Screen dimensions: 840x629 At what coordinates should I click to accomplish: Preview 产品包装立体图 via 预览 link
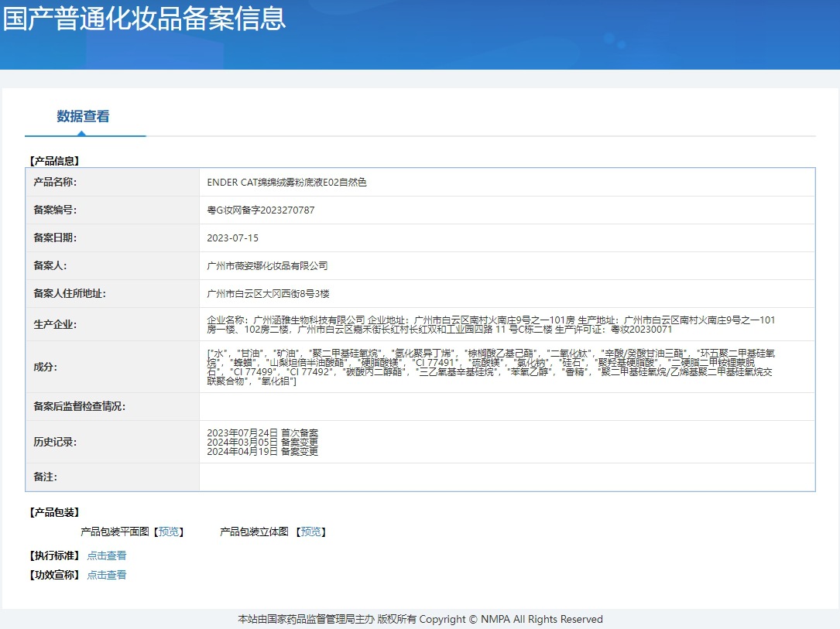click(310, 532)
